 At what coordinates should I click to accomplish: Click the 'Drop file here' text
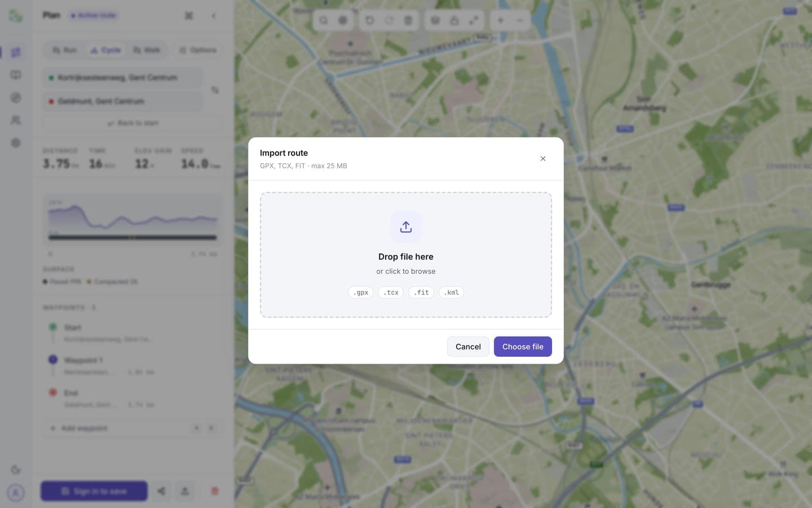pyautogui.click(x=406, y=257)
